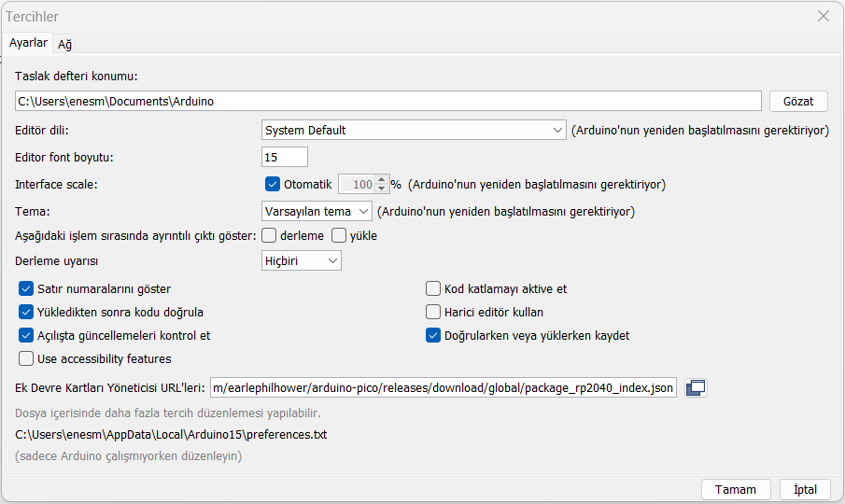The image size is (845, 504).
Task: Disable Satır numaralarını göster checkbox
Action: (x=26, y=288)
